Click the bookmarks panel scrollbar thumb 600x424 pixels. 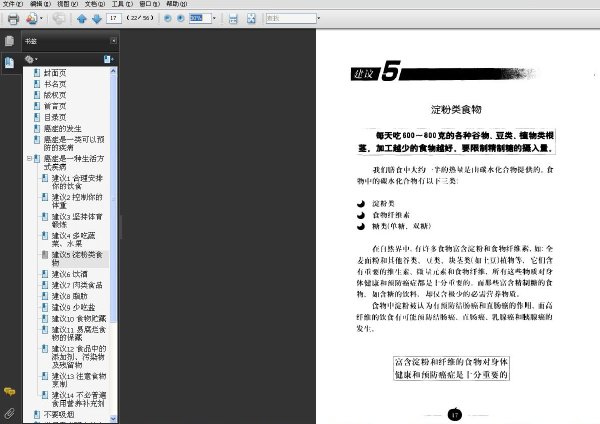(x=113, y=197)
